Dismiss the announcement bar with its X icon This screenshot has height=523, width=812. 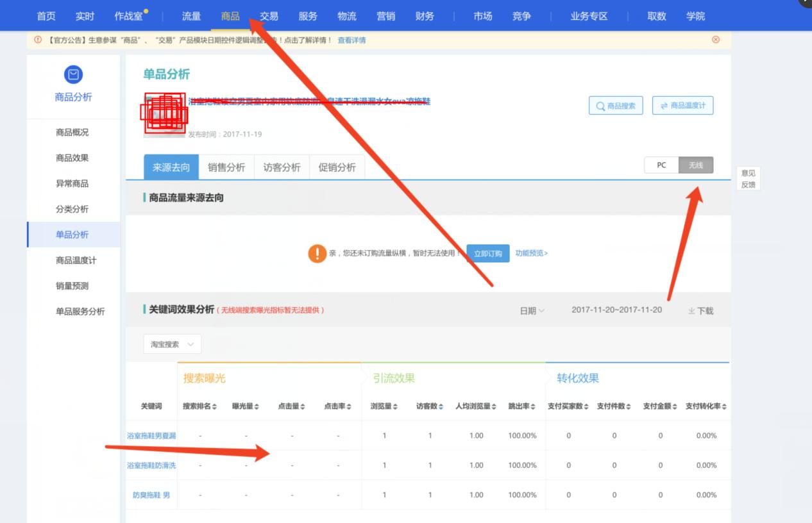pyautogui.click(x=716, y=40)
